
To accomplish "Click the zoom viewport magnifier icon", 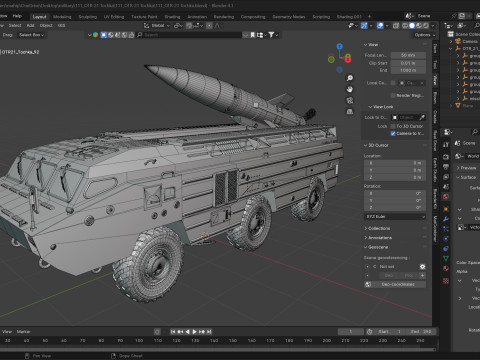I will (350, 78).
